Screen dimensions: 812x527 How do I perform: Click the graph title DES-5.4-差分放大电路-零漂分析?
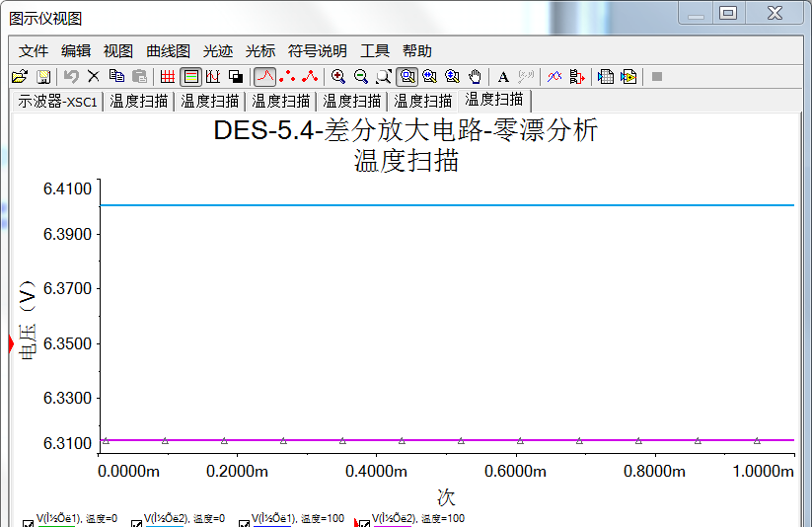406,129
